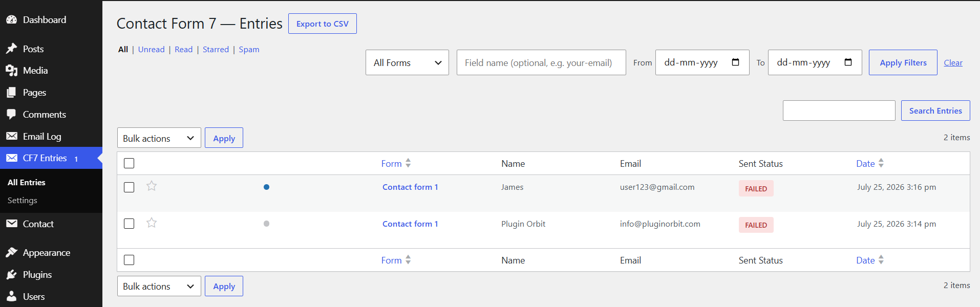Click date July 25, 2026 3:16 pm
Image resolution: width=980 pixels, height=307 pixels.
(x=897, y=187)
